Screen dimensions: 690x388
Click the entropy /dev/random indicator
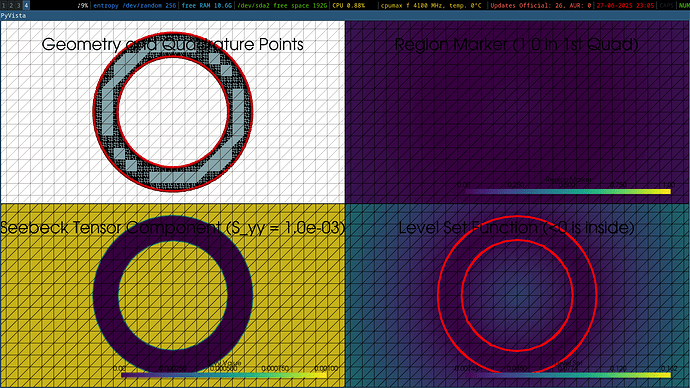135,5
